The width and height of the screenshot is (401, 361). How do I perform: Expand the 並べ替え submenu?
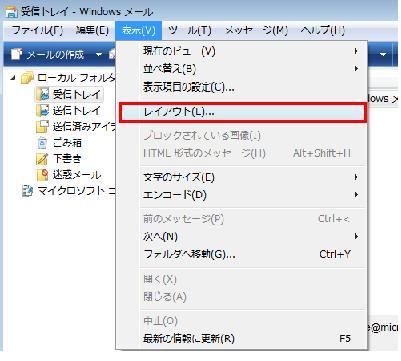coord(356,69)
